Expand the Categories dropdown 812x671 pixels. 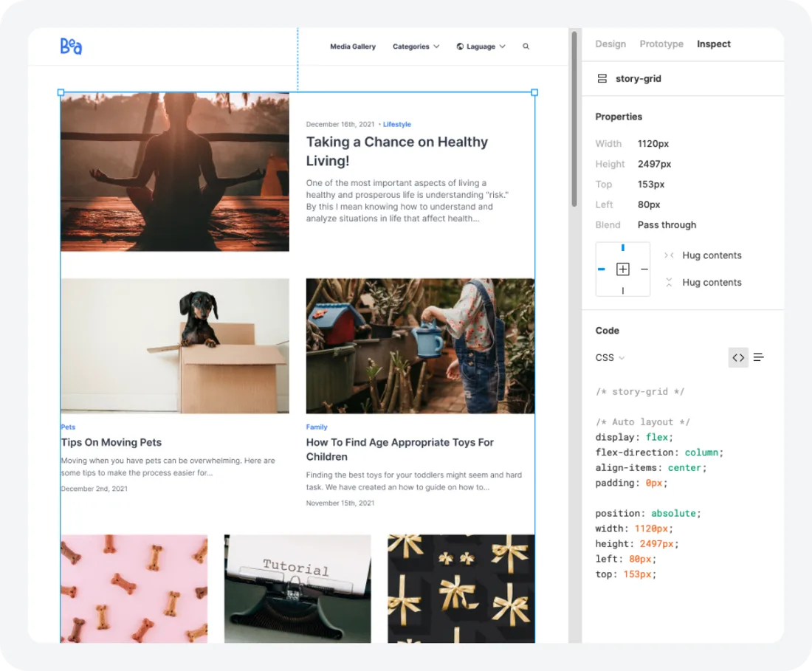416,47
